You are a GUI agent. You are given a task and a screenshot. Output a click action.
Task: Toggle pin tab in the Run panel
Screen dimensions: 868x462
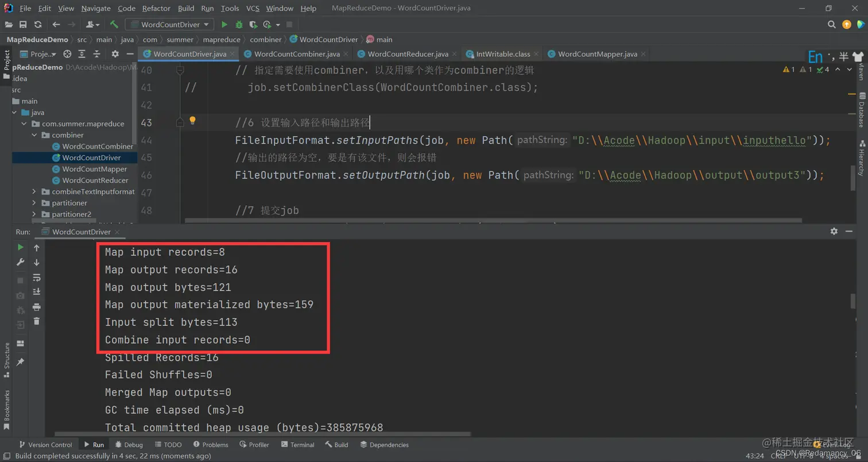[20, 362]
